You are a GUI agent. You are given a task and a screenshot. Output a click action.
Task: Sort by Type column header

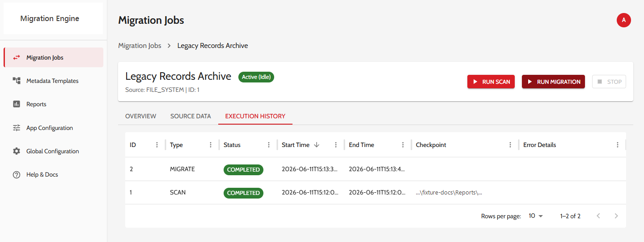pyautogui.click(x=176, y=145)
